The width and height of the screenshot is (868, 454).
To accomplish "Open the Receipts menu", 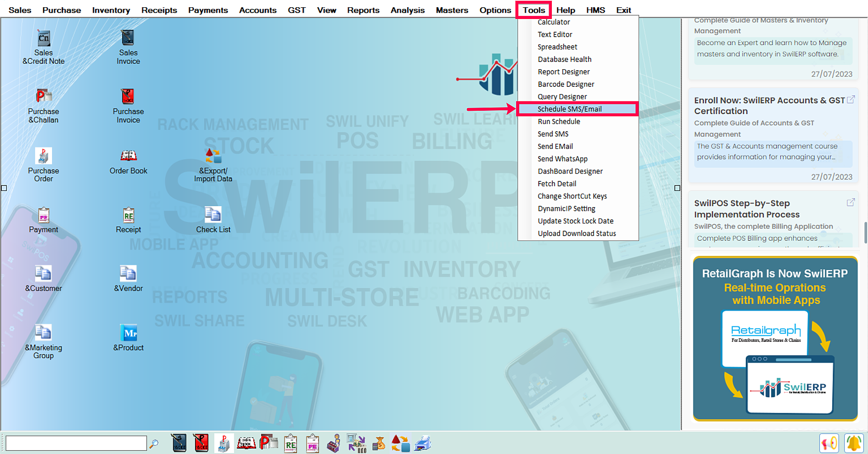I will point(159,10).
